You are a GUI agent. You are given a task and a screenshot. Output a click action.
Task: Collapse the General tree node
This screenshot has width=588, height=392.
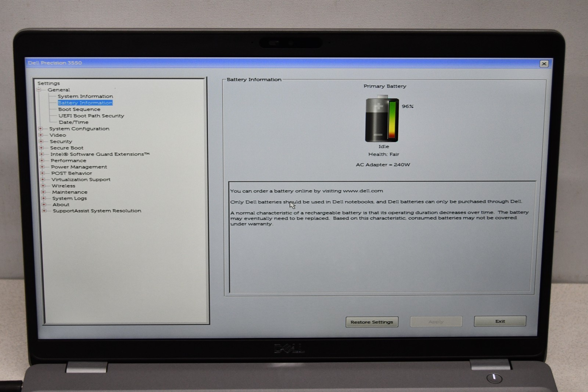pyautogui.click(x=39, y=90)
